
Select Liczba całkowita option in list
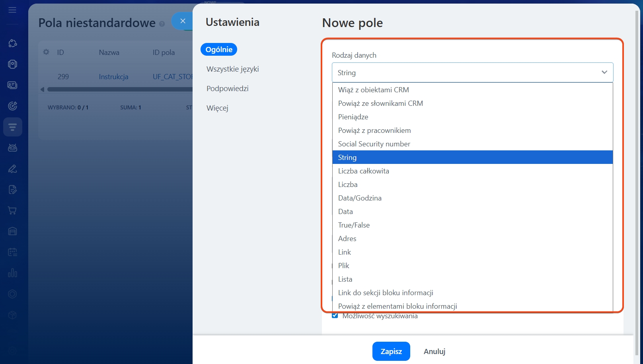(x=363, y=171)
